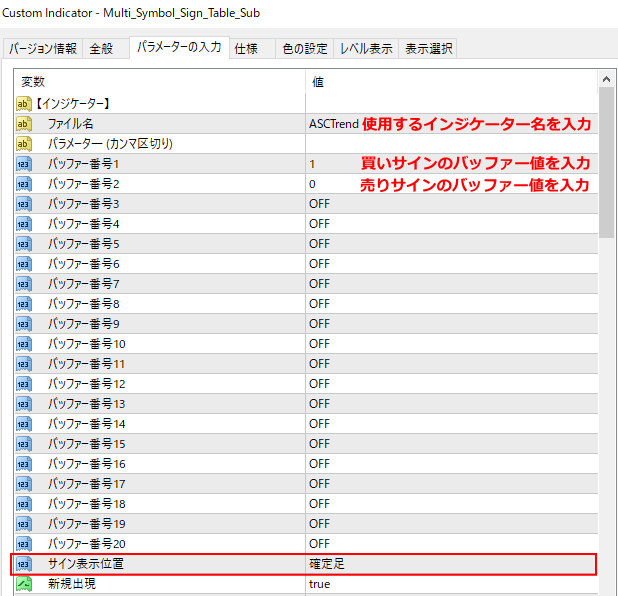
Task: Click the ab icon beside パラメーター (カンマ区切り)
Action: 24,144
